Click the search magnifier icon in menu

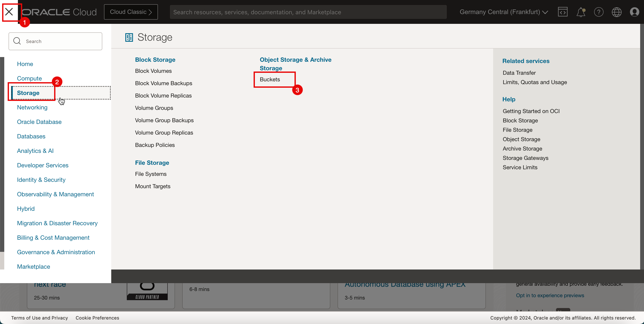pos(17,41)
